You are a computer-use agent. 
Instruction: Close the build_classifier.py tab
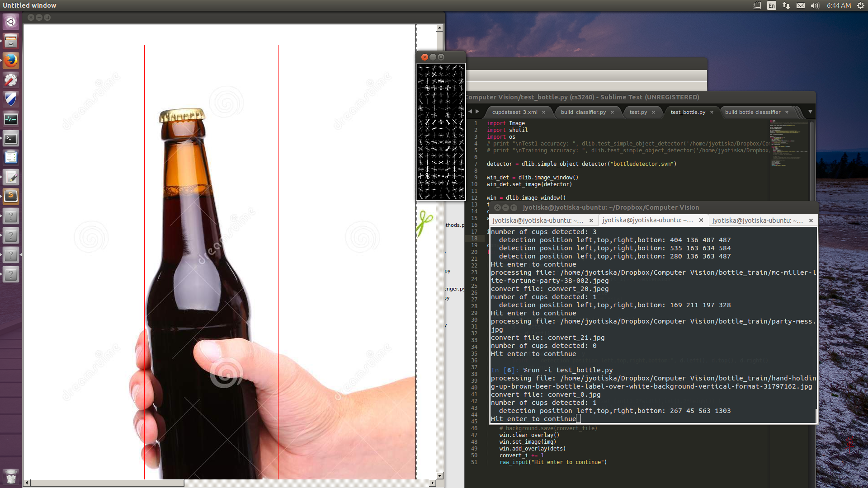612,112
